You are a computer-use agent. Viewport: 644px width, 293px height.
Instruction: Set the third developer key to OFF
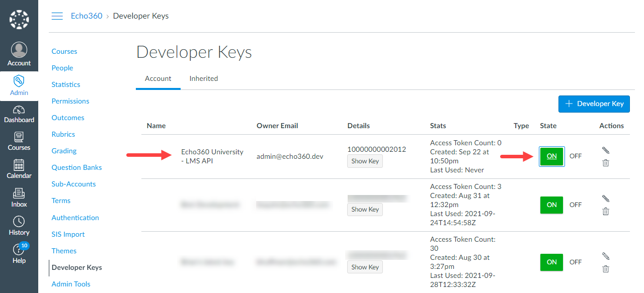pos(575,262)
